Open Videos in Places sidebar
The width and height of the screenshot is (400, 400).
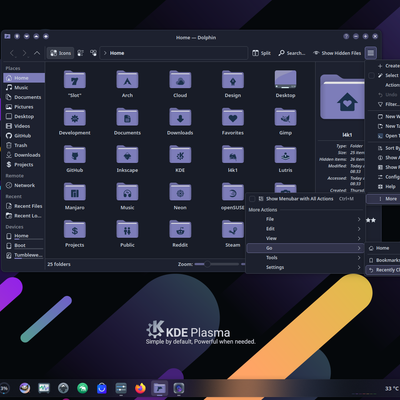(x=24, y=126)
